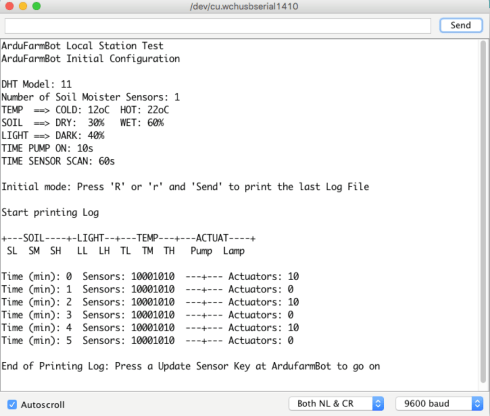
Task: Click the SOIL-LIGHT-TEMP-ACTUAT header row
Action: coord(129,238)
